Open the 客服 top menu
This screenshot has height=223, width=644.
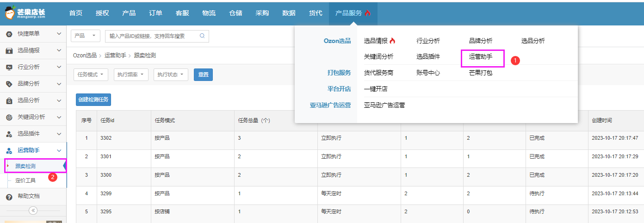pos(182,13)
